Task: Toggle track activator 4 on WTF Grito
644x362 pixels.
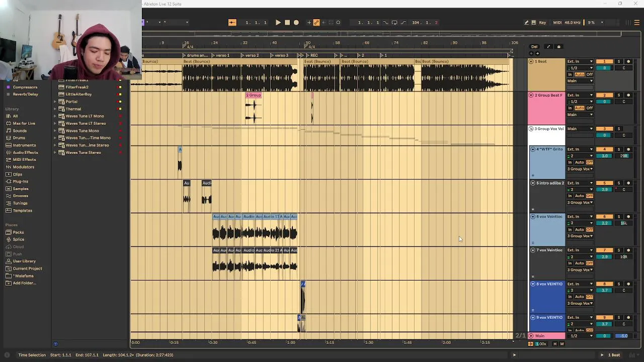Action: coord(604,149)
